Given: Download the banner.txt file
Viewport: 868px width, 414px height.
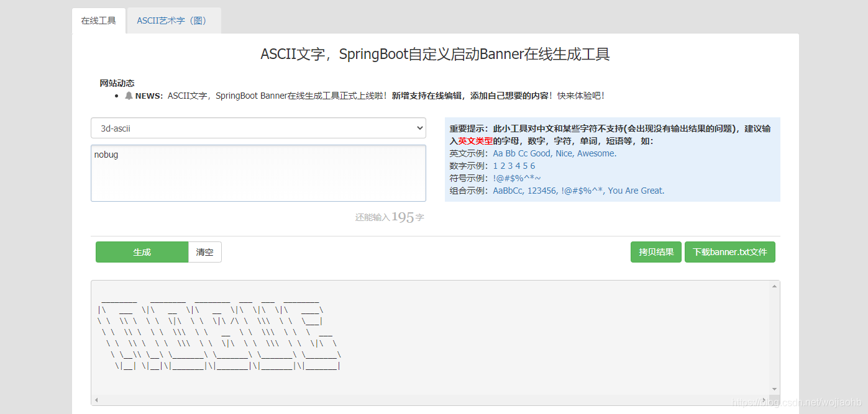Looking at the screenshot, I should pyautogui.click(x=730, y=252).
